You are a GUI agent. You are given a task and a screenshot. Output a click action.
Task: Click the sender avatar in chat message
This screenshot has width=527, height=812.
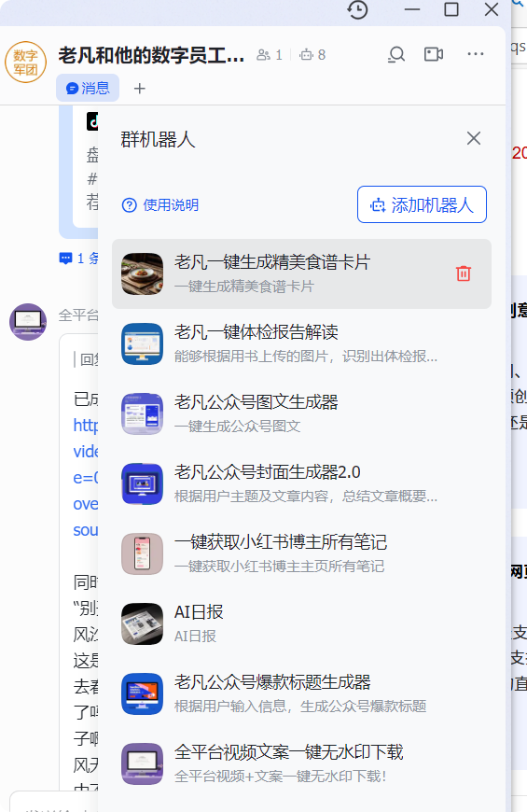pyautogui.click(x=28, y=322)
